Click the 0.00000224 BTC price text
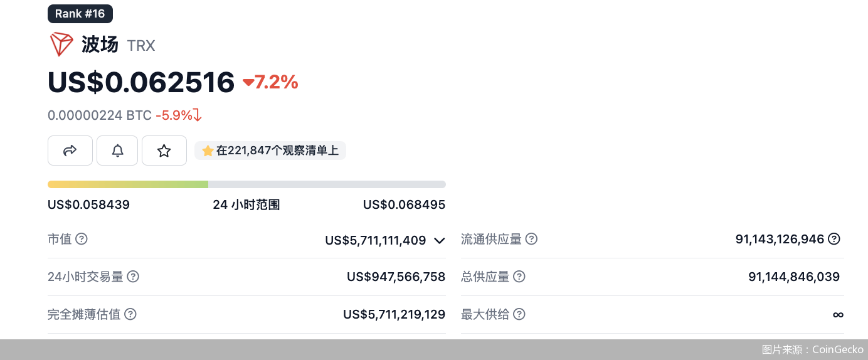This screenshot has height=360, width=868. (x=100, y=115)
